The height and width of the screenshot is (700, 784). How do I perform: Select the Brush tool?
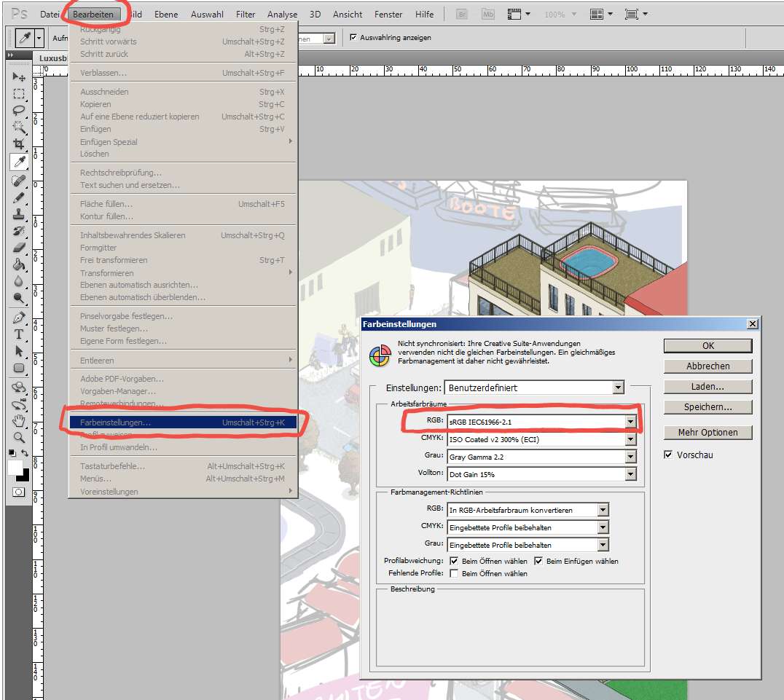click(x=19, y=197)
